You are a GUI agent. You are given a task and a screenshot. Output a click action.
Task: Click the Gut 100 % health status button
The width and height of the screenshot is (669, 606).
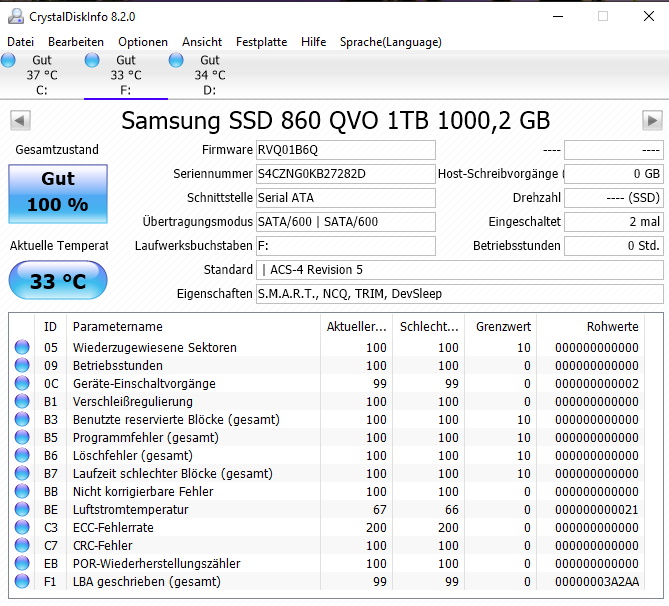tap(58, 194)
